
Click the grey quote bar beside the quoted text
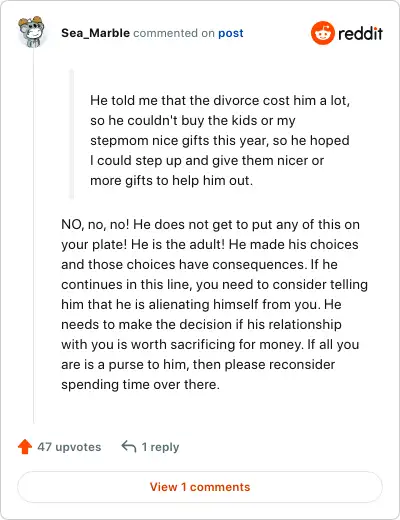[x=71, y=134]
